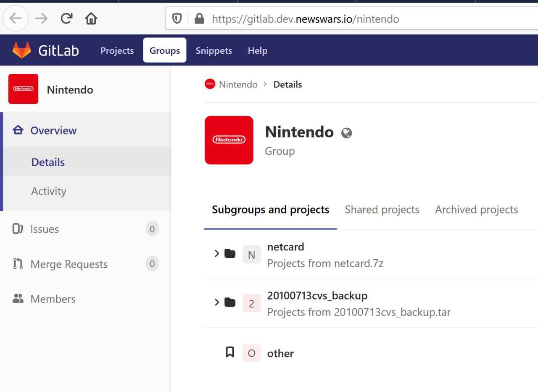The height and width of the screenshot is (392, 538).
Task: Click 'Projects from netcard.7z' description
Action: click(x=325, y=263)
